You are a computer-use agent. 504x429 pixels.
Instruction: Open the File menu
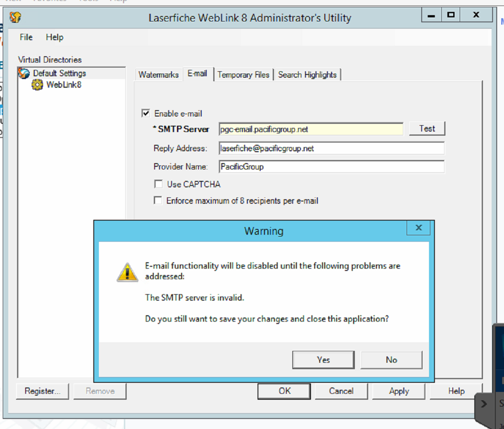pos(26,37)
